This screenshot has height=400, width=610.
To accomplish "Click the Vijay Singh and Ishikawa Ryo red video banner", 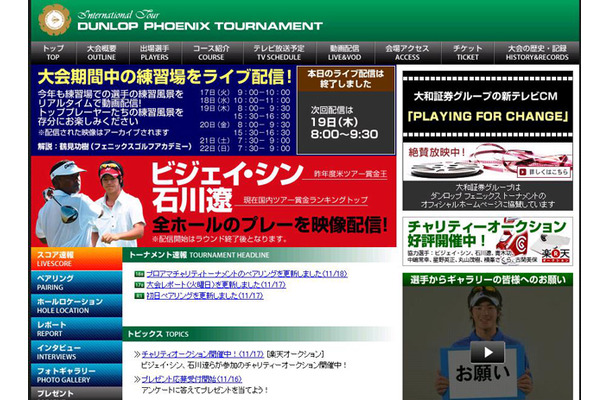I will click(x=214, y=202).
